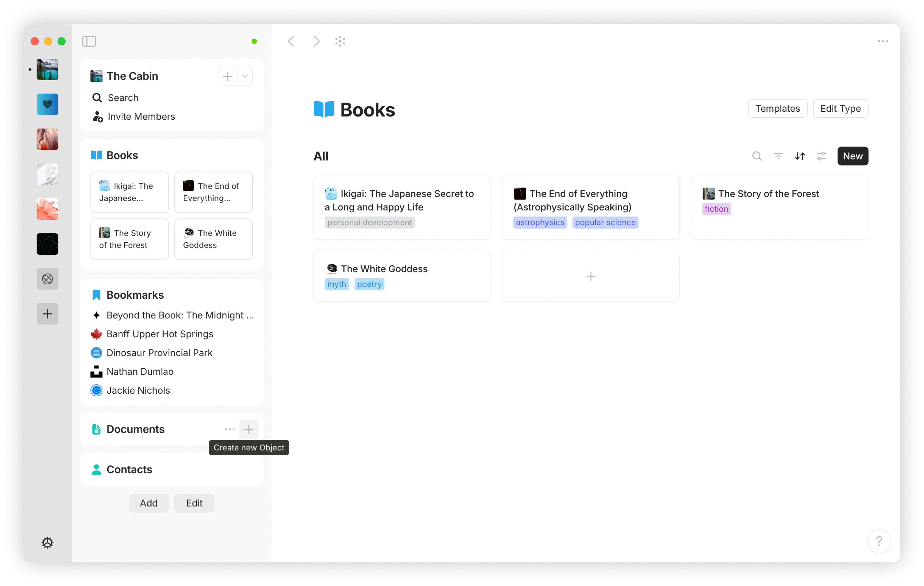Open view settings sliders icon
Viewport: 924px width, 586px height.
pos(821,156)
